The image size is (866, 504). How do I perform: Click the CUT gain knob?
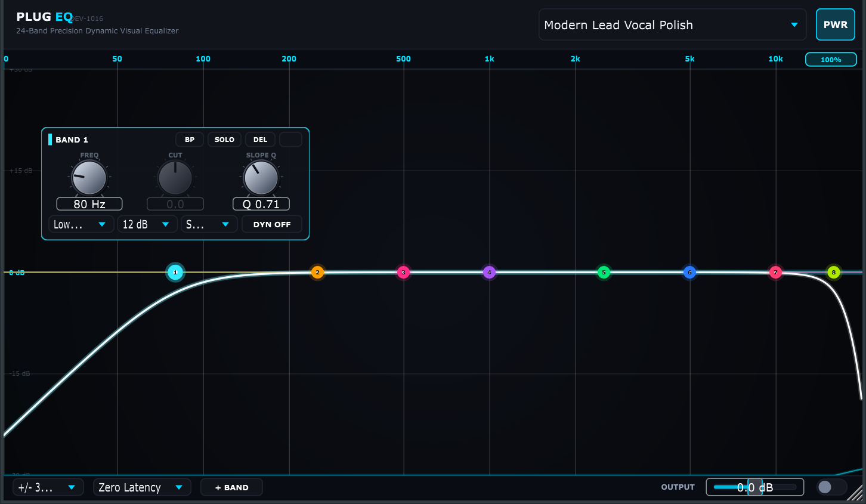(x=175, y=178)
